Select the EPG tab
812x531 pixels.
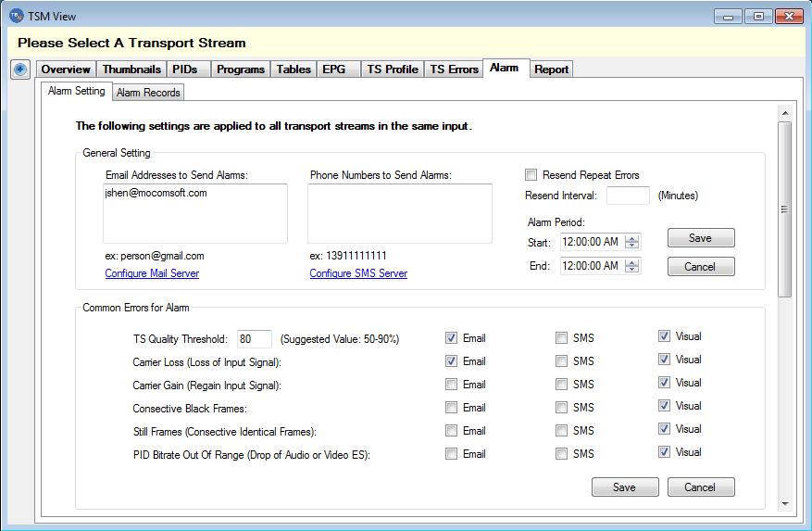click(334, 70)
